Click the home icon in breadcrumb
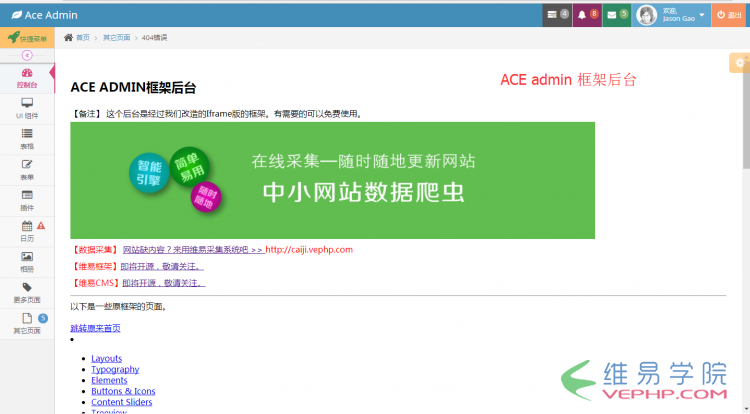This screenshot has height=414, width=750. pyautogui.click(x=68, y=37)
